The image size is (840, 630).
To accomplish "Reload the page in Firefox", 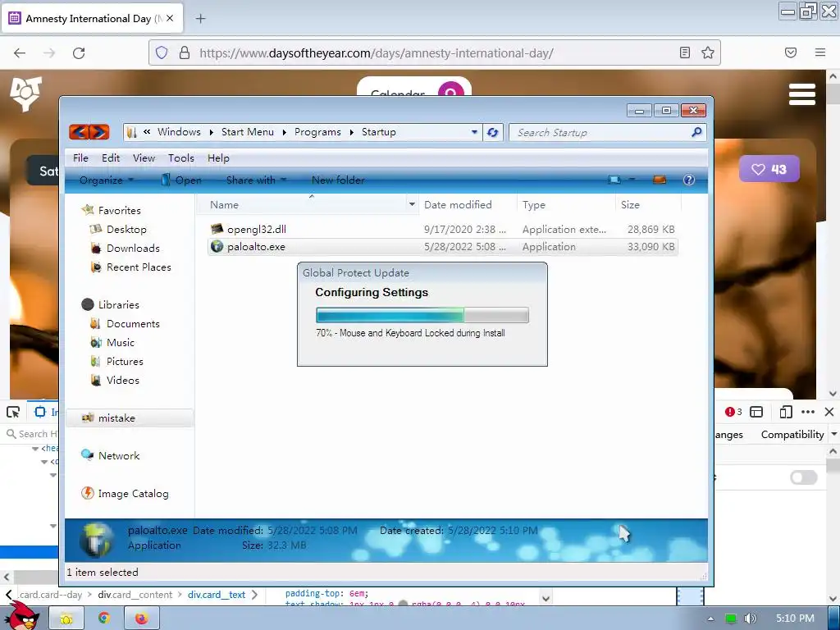I will [79, 53].
